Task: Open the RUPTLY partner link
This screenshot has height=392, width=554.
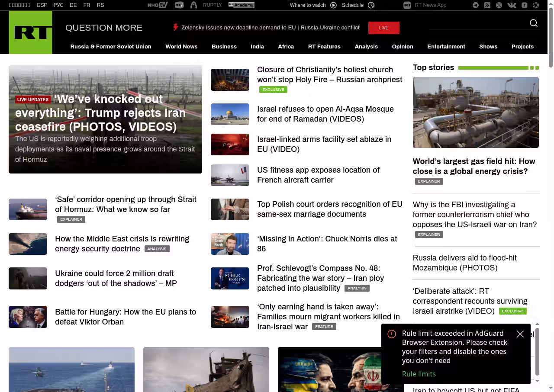Action: [x=212, y=5]
